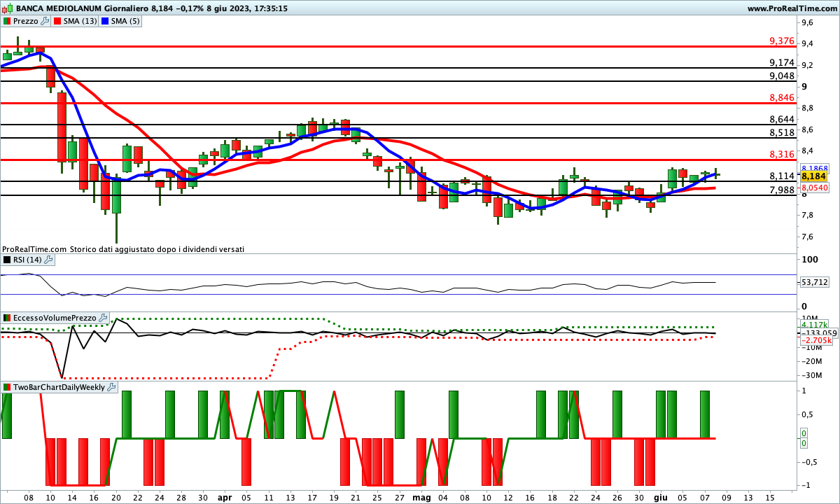Click the RSI axis value 100
Viewport: 840px width, 504px height.
pyautogui.click(x=810, y=259)
